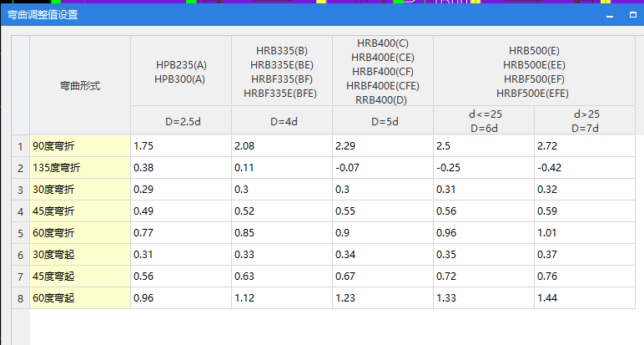Edit the -0.07 value for 135度弯折
The image size is (644, 345).
[383, 168]
